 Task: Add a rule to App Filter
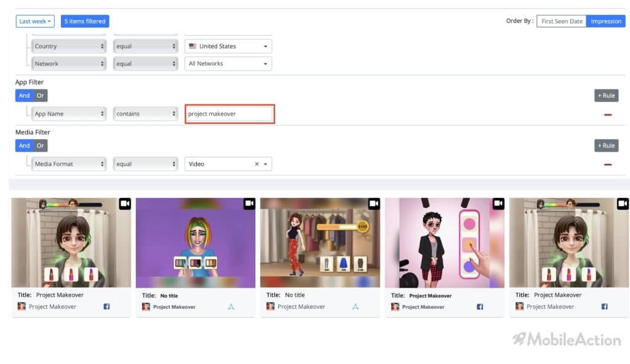click(x=606, y=96)
